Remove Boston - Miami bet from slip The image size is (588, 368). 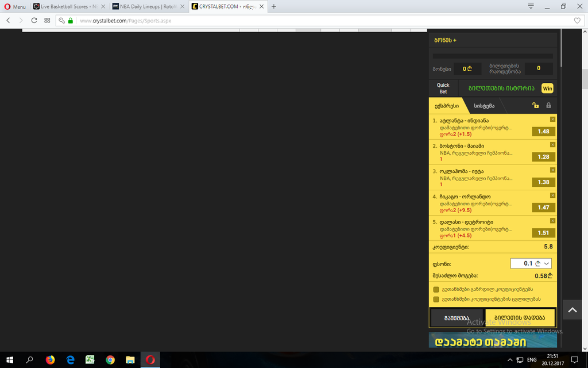tap(552, 144)
